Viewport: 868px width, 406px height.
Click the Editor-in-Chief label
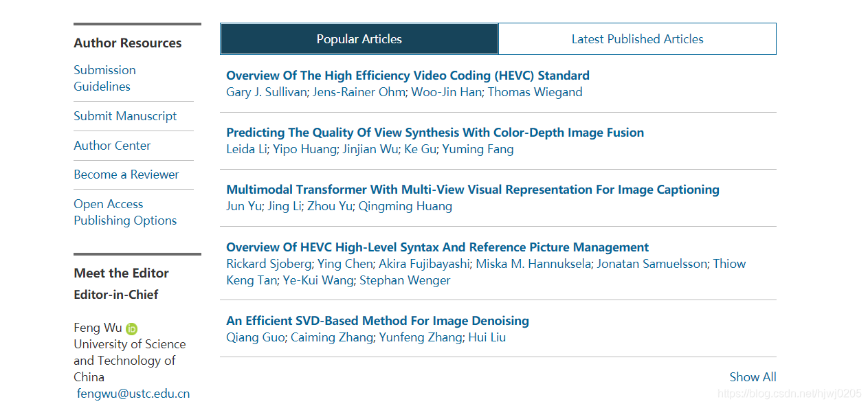(116, 295)
